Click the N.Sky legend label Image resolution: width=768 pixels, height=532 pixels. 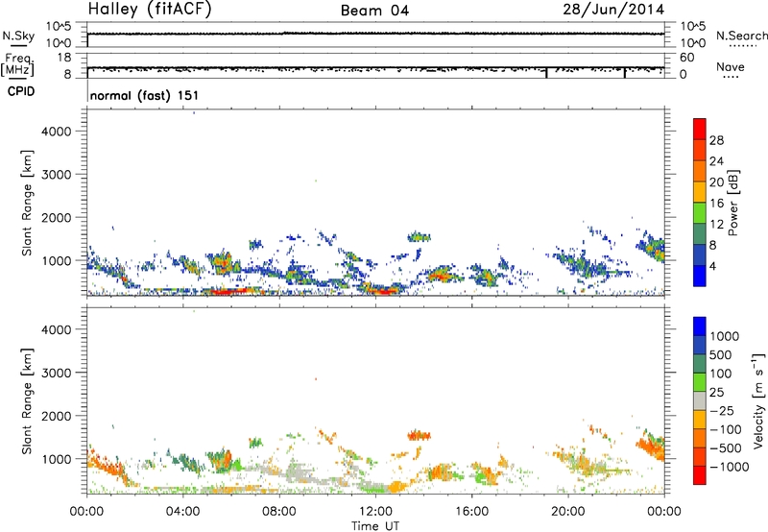pos(18,36)
